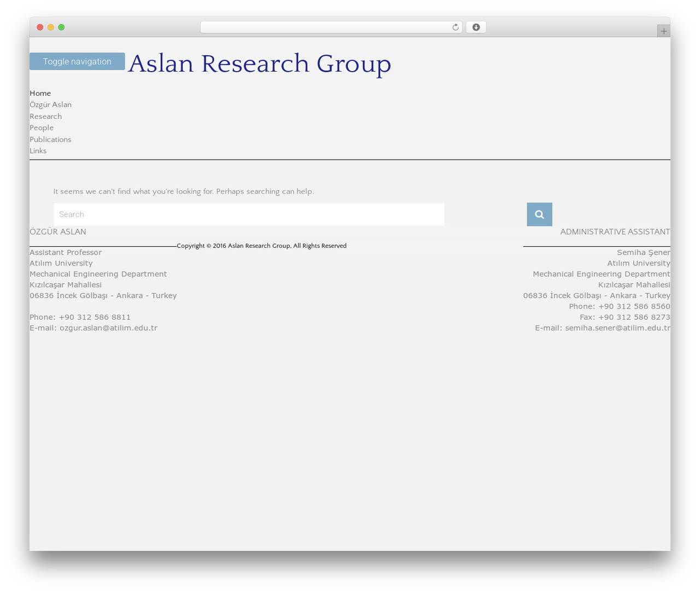Select phone number +90 312 586 8811
700x593 pixels.
click(95, 317)
